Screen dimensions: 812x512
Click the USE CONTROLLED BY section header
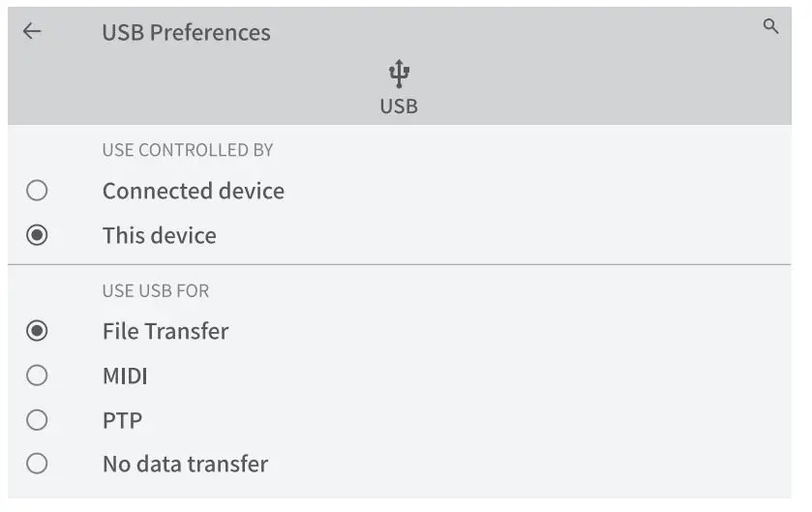click(x=188, y=150)
